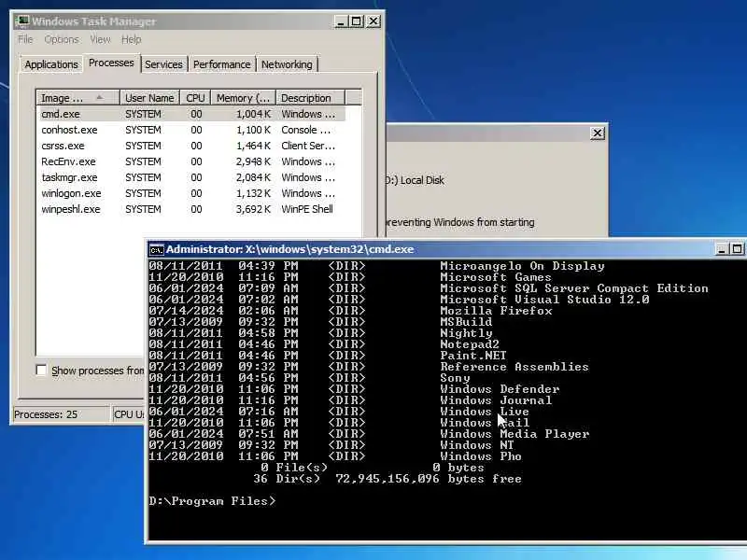Click the Notepad2 directory line

(x=324, y=344)
